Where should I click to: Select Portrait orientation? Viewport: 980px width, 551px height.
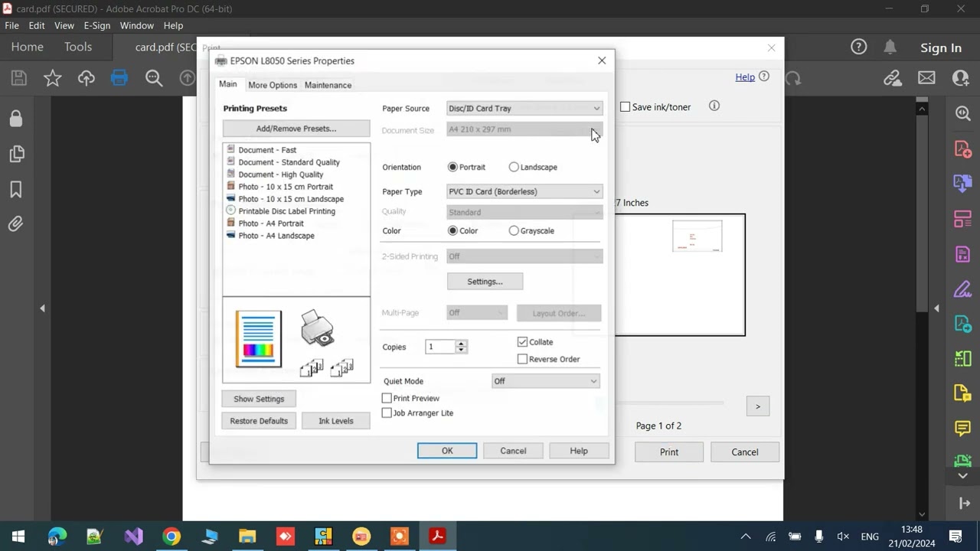(453, 167)
